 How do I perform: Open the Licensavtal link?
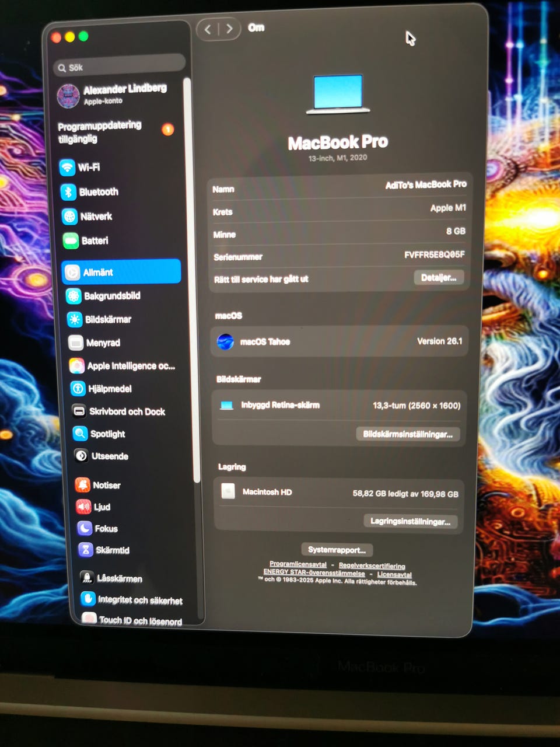(x=394, y=575)
